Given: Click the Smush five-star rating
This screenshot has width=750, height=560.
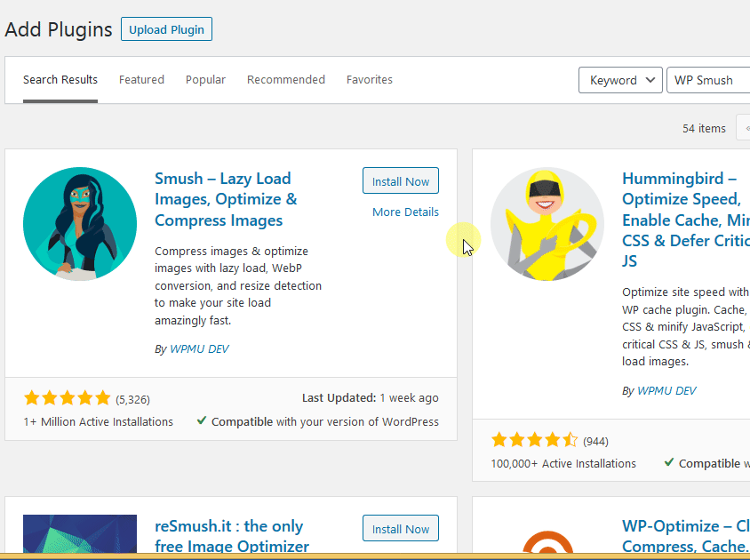Looking at the screenshot, I should tap(68, 398).
